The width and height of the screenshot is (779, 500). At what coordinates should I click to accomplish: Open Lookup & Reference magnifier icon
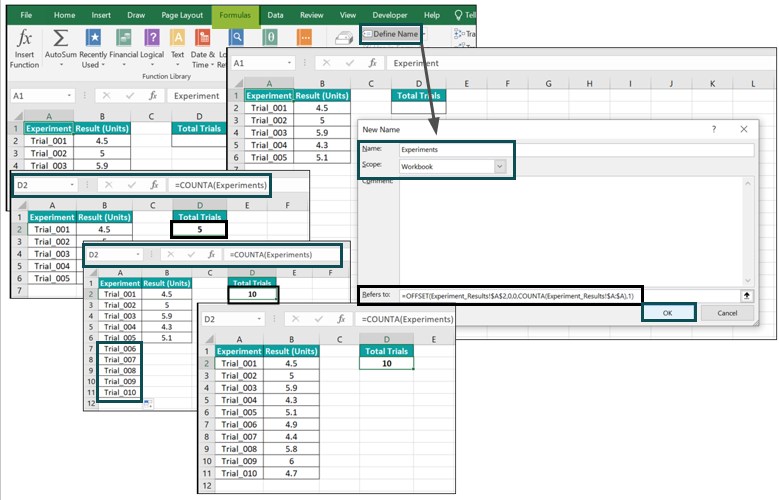pyautogui.click(x=236, y=37)
